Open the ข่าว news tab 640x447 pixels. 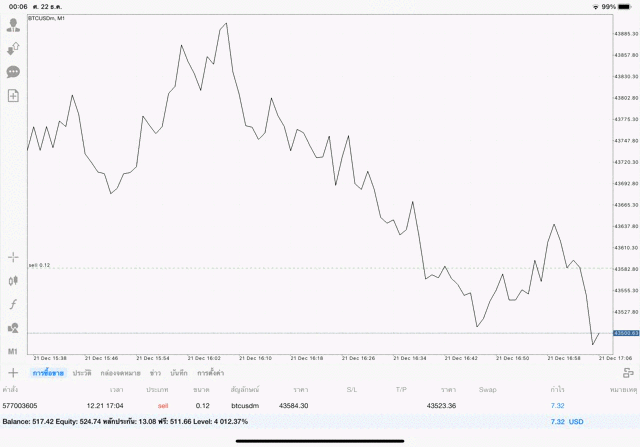155,372
